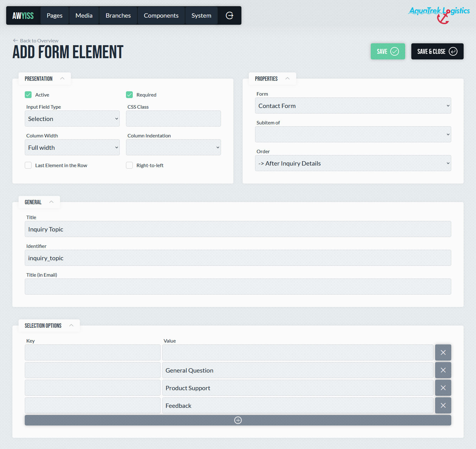476x449 pixels.
Task: Click the logout icon in navbar
Action: coord(229,15)
